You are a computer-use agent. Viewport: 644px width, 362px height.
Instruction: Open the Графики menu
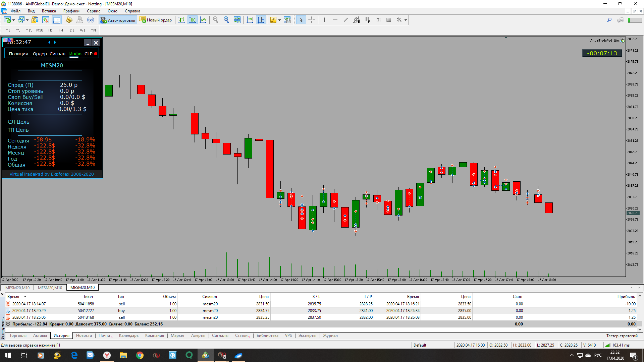point(71,11)
